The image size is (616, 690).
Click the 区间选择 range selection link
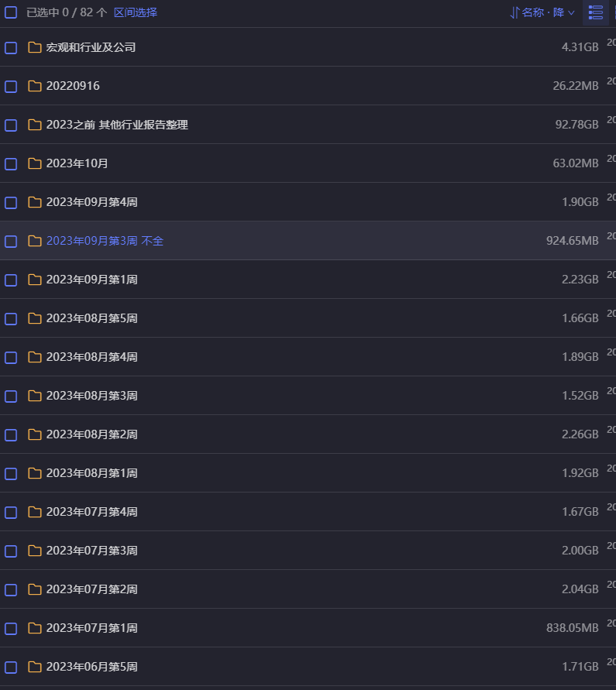click(135, 12)
